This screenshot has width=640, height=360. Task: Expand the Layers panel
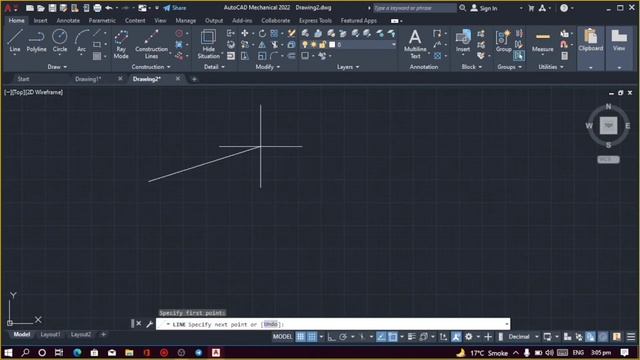click(x=348, y=67)
